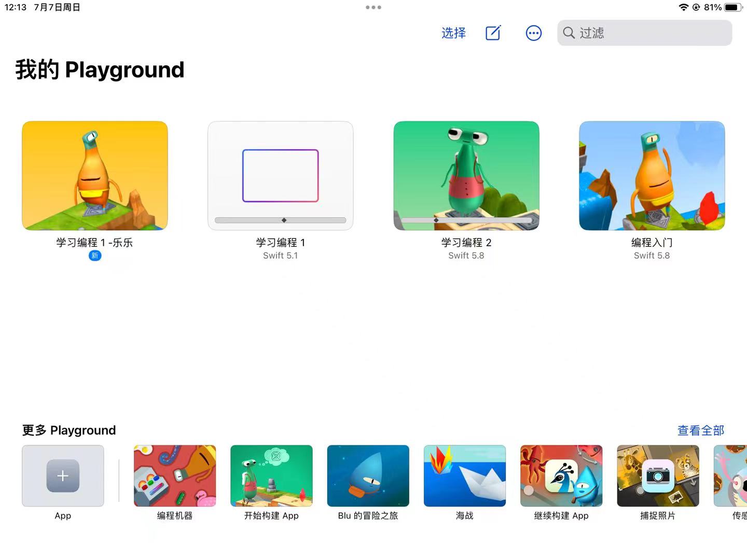Image resolution: width=747 pixels, height=560 pixels.
Task: Click the 捕捉照片 label text
Action: coord(658,516)
